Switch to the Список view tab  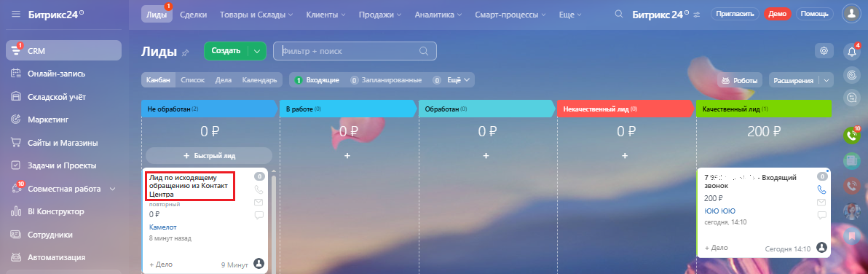(x=193, y=80)
